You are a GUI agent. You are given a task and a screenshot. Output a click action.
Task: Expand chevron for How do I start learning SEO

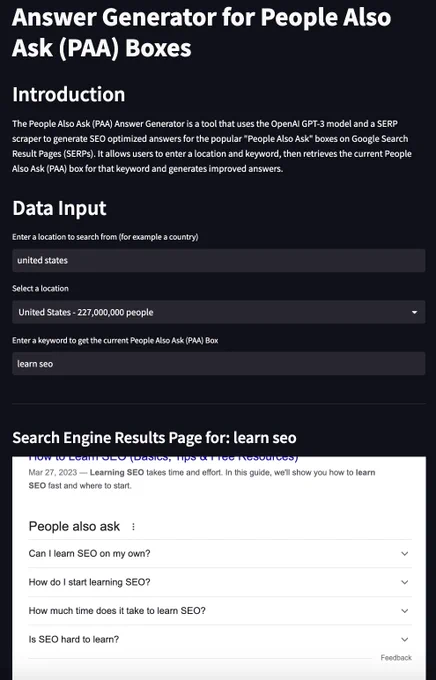pyautogui.click(x=404, y=582)
